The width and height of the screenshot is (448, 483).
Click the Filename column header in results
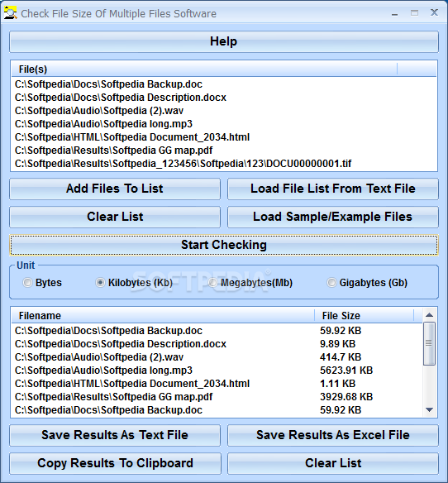click(163, 315)
